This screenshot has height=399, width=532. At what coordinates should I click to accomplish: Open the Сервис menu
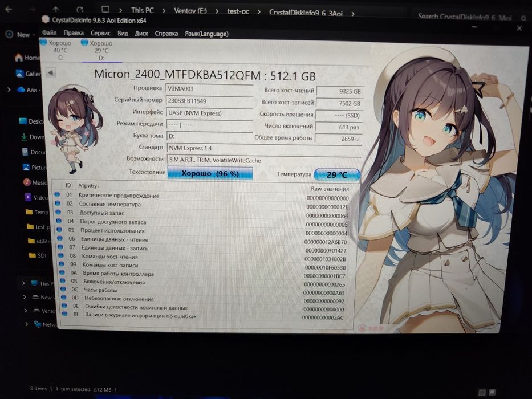point(100,33)
